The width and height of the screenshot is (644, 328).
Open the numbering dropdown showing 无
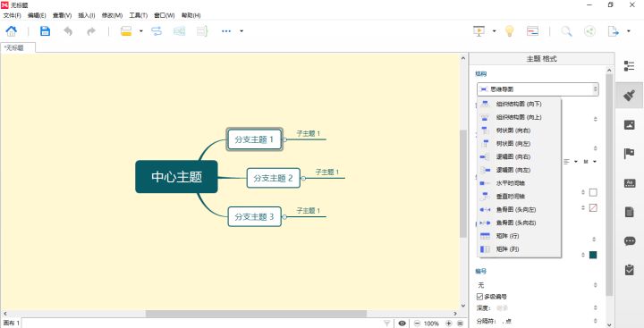tap(538, 285)
